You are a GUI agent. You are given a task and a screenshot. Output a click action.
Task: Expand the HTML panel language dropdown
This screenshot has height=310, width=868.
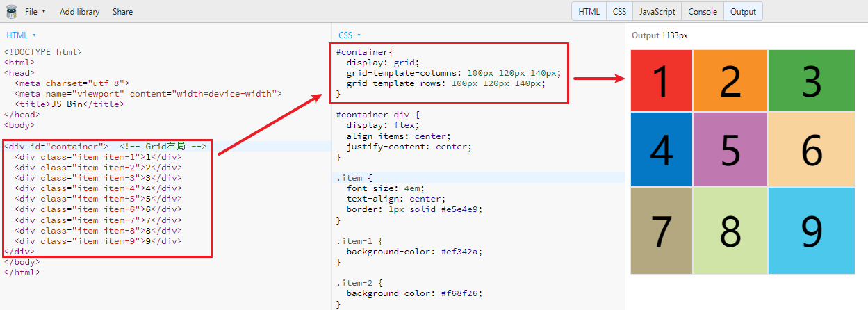tap(21, 35)
